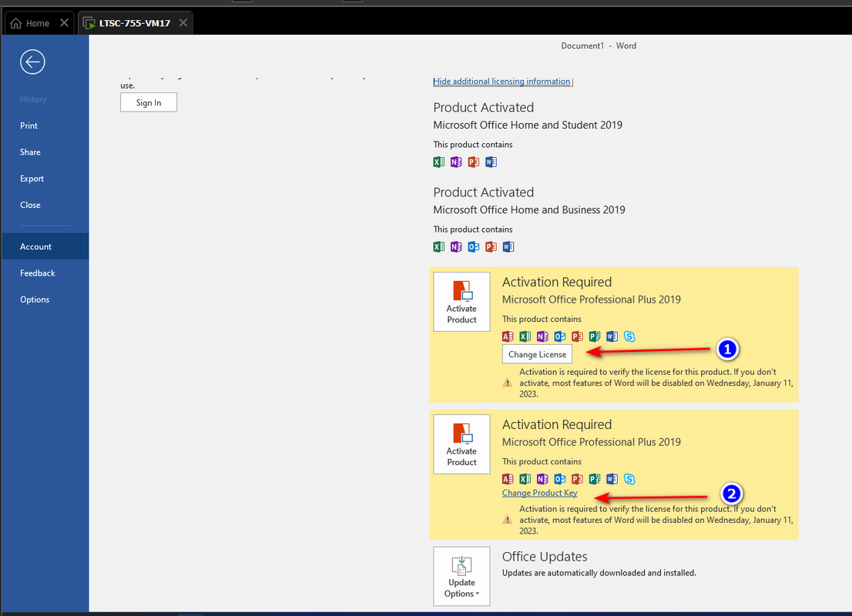Click the Change License button
Screen dimensions: 852x616
[x=537, y=354]
